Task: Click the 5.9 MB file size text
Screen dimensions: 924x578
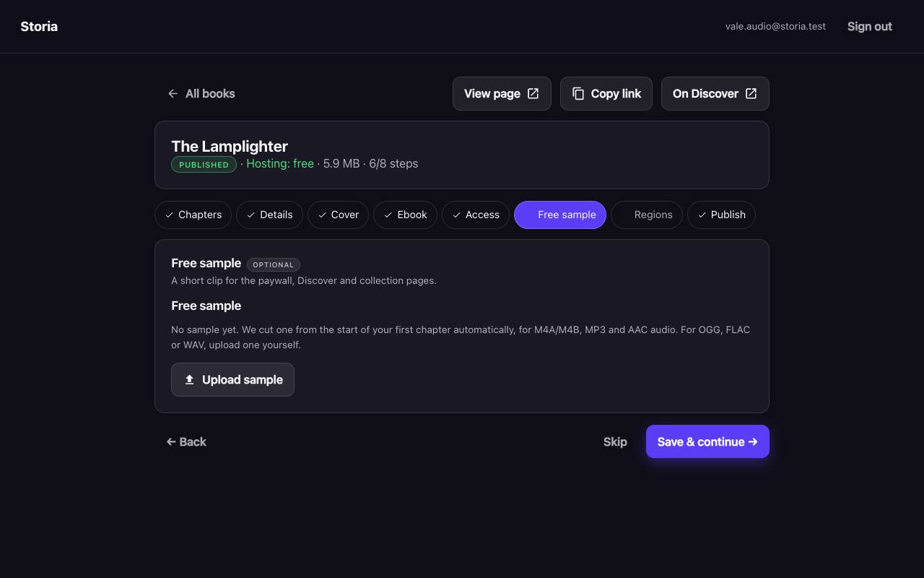Action: (x=341, y=163)
